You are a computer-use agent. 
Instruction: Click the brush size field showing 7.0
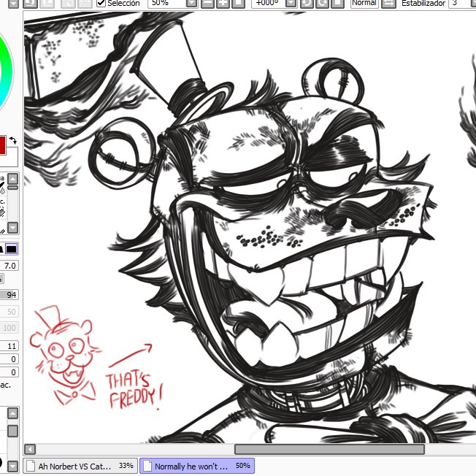tap(9, 266)
